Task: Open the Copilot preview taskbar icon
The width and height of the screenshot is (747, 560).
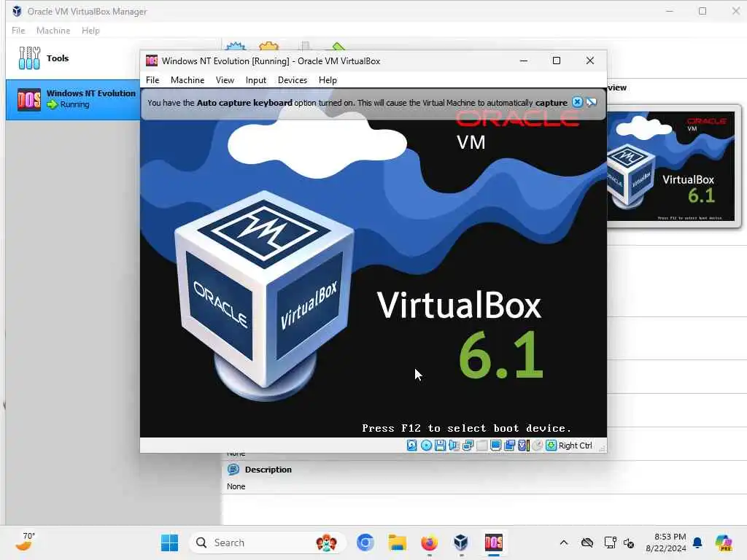Action: tap(724, 542)
